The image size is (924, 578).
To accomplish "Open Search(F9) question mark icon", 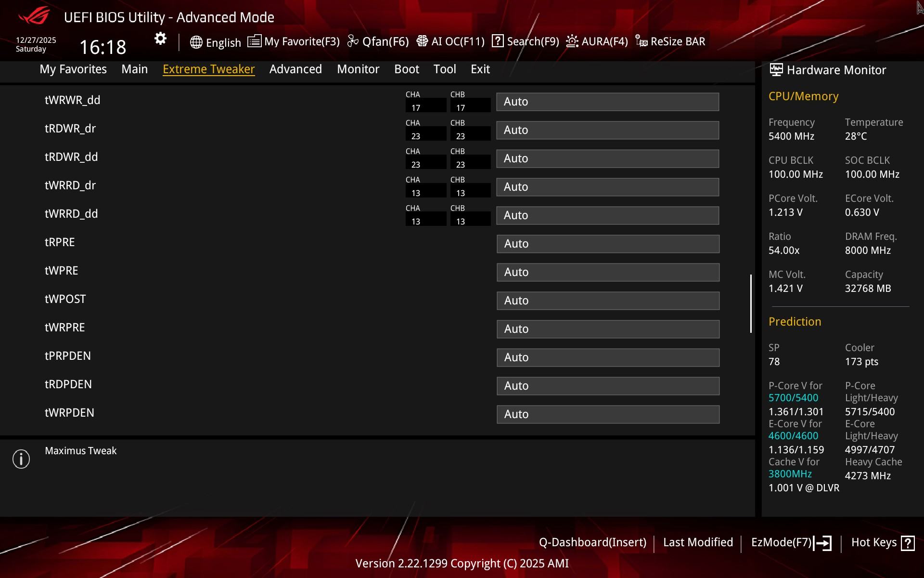I will tap(498, 41).
